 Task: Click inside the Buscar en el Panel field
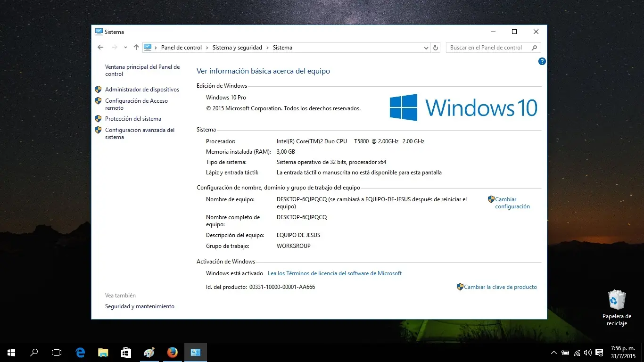486,47
